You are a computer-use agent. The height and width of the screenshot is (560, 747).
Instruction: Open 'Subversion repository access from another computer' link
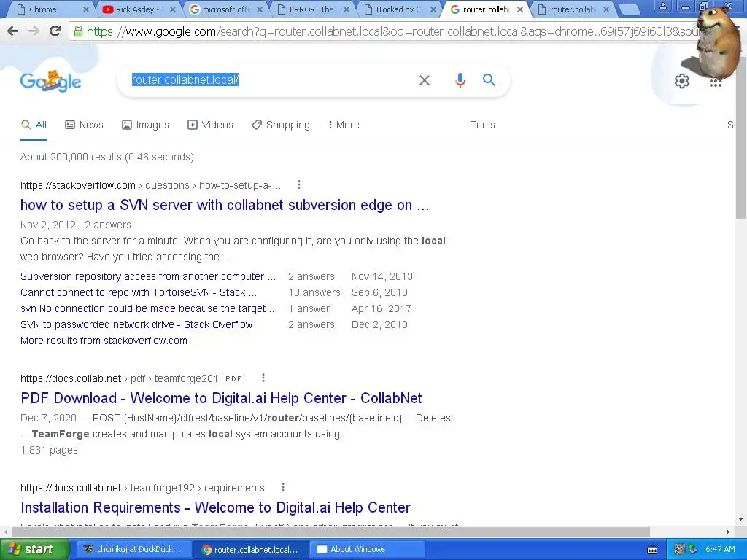148,276
